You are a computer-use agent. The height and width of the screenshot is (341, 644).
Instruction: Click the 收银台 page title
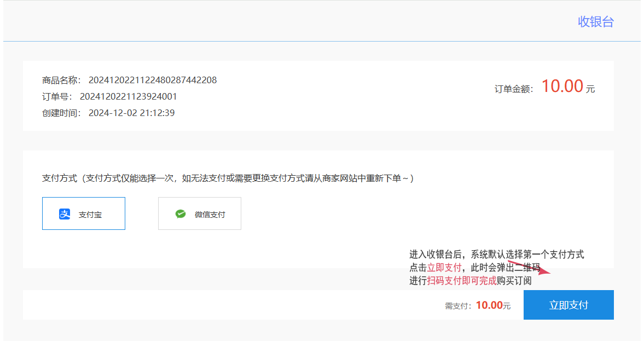click(x=595, y=22)
